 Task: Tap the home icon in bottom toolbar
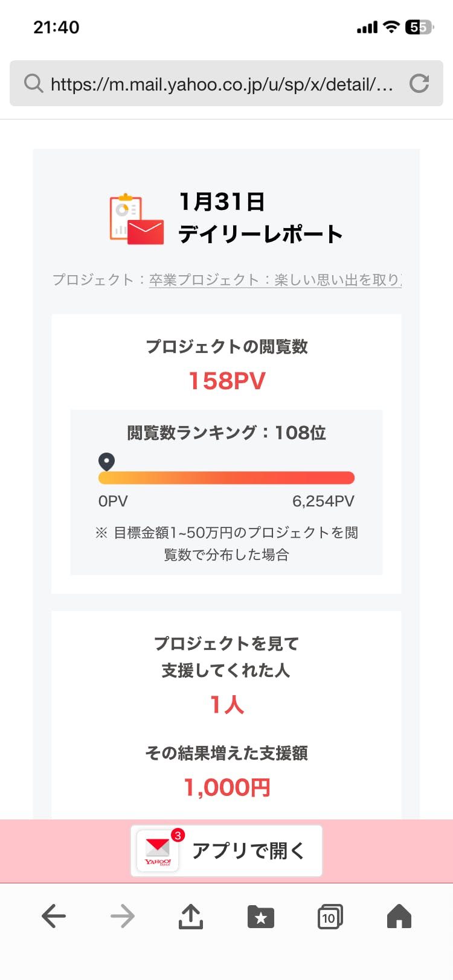(x=399, y=917)
